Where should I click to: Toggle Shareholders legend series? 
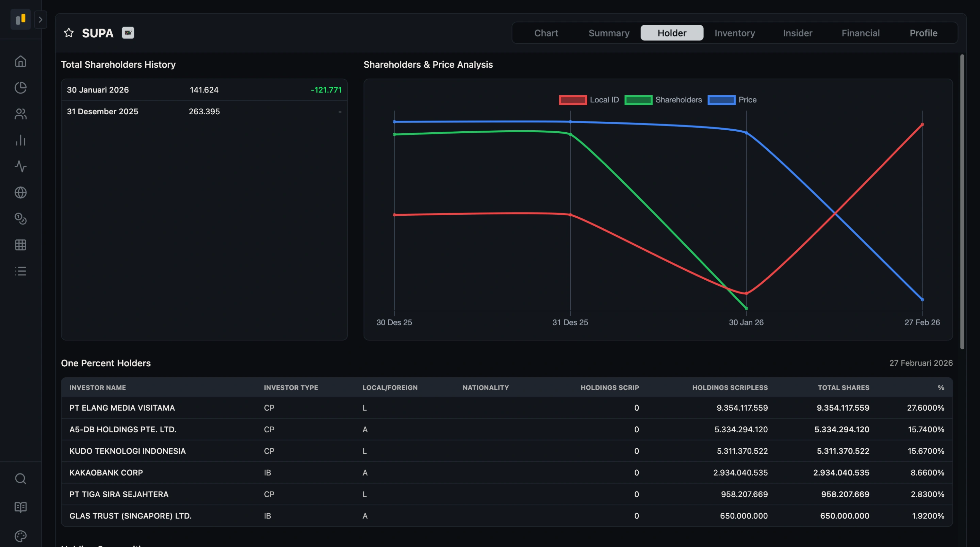[x=663, y=100]
